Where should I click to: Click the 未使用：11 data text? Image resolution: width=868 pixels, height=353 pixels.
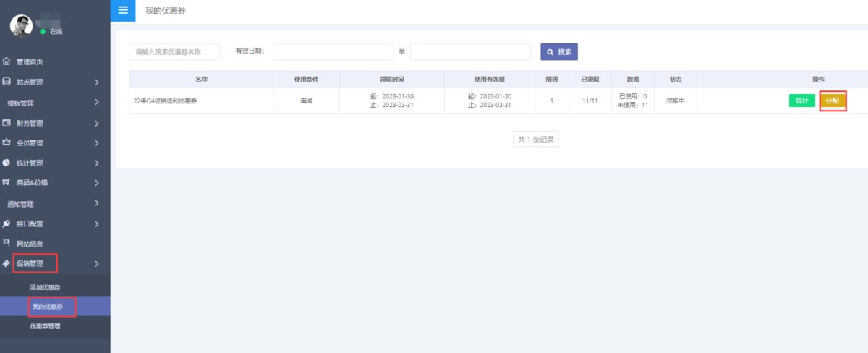click(633, 106)
